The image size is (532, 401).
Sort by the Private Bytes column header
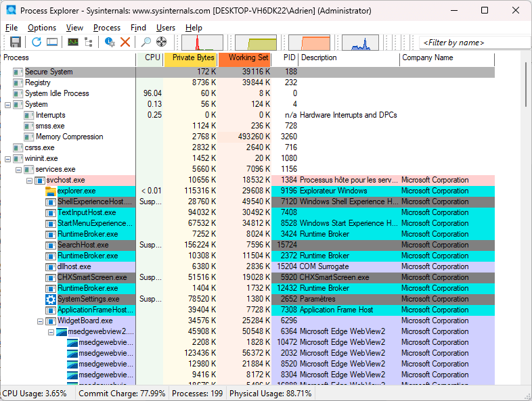(x=191, y=58)
